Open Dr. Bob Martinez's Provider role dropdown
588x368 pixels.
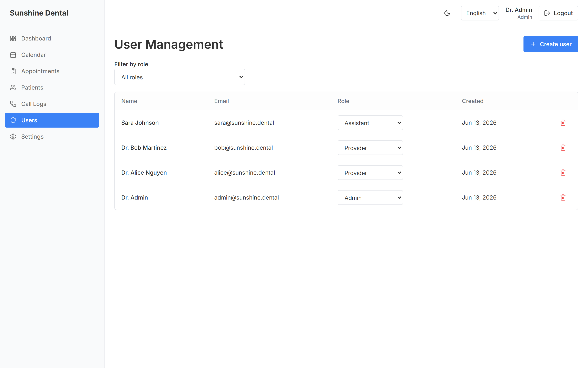(x=370, y=148)
